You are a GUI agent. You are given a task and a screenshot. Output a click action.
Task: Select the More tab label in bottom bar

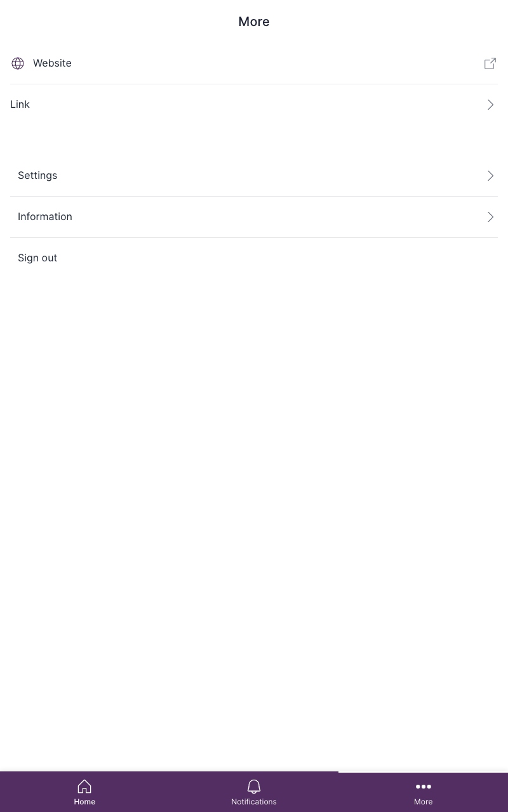424,802
